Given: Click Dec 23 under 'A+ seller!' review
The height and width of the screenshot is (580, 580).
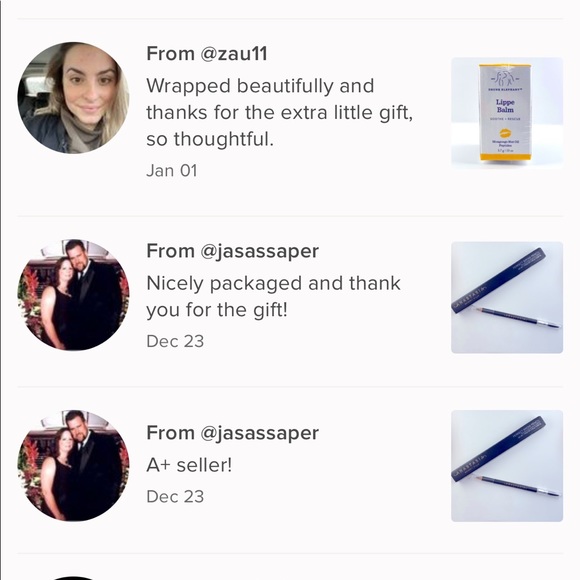Looking at the screenshot, I should (x=175, y=497).
